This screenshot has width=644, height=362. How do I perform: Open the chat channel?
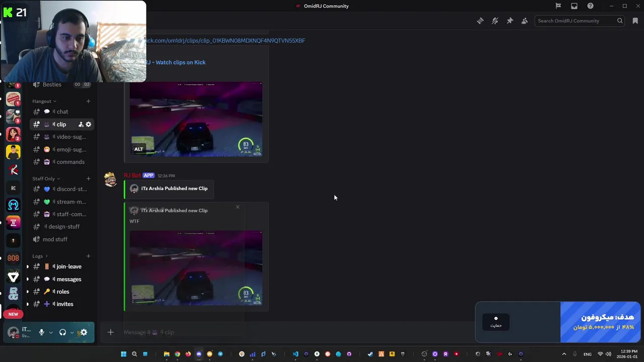(61, 112)
